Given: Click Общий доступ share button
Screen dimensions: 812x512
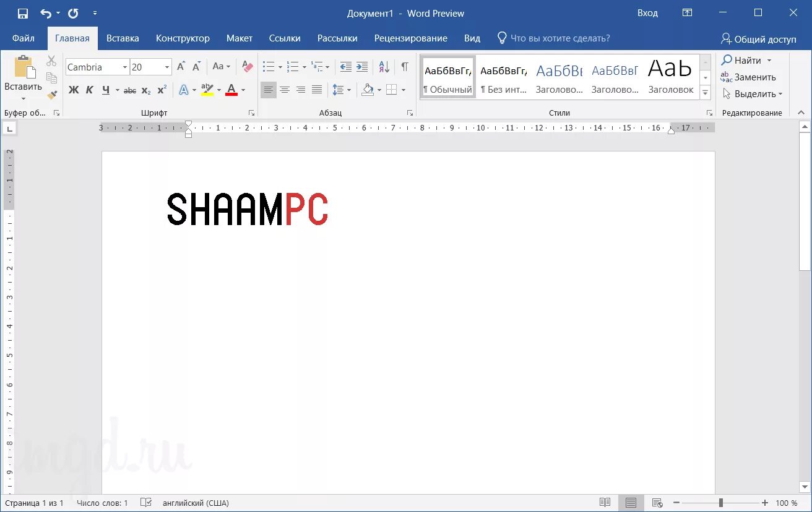Looking at the screenshot, I should pyautogui.click(x=759, y=38).
